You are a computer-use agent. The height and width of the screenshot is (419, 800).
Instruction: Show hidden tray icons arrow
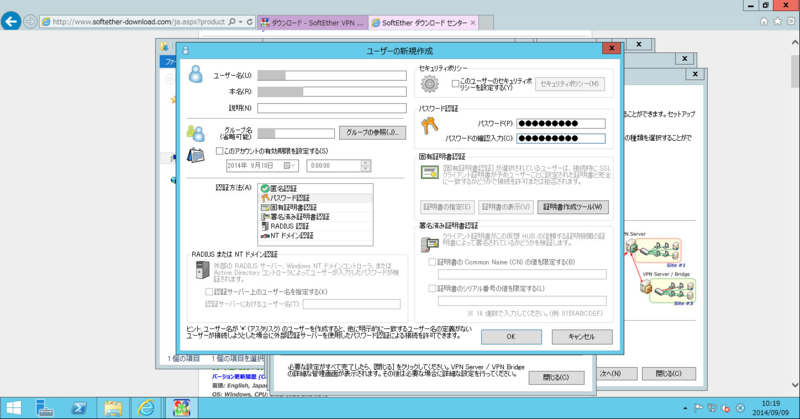[x=685, y=408]
